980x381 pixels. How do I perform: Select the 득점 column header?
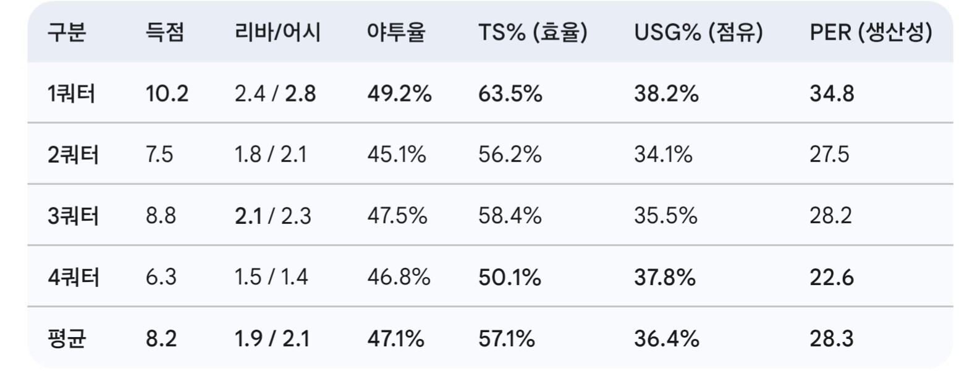point(164,32)
